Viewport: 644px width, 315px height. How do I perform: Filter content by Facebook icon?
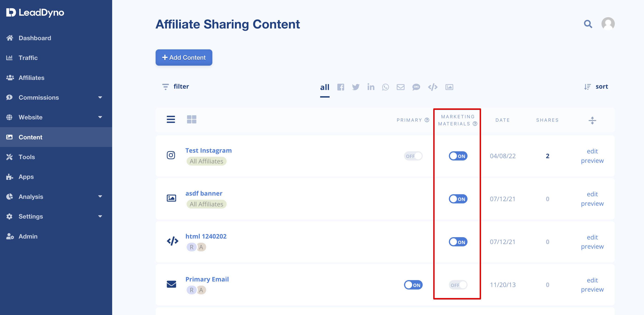point(340,87)
